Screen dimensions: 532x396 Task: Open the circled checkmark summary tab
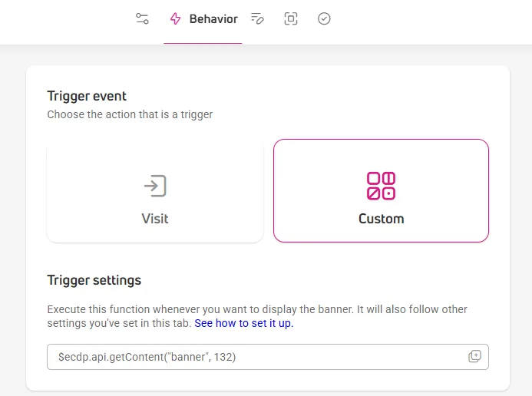(324, 18)
